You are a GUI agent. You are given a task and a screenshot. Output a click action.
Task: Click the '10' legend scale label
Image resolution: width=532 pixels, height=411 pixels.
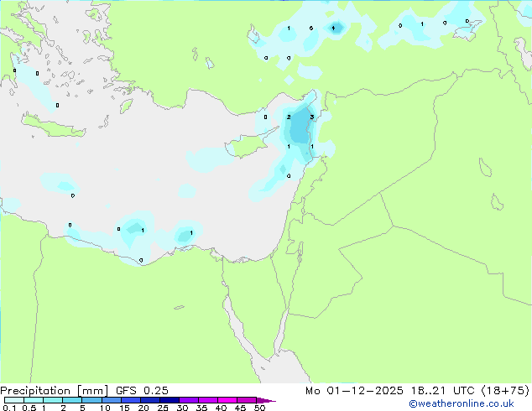105,408
